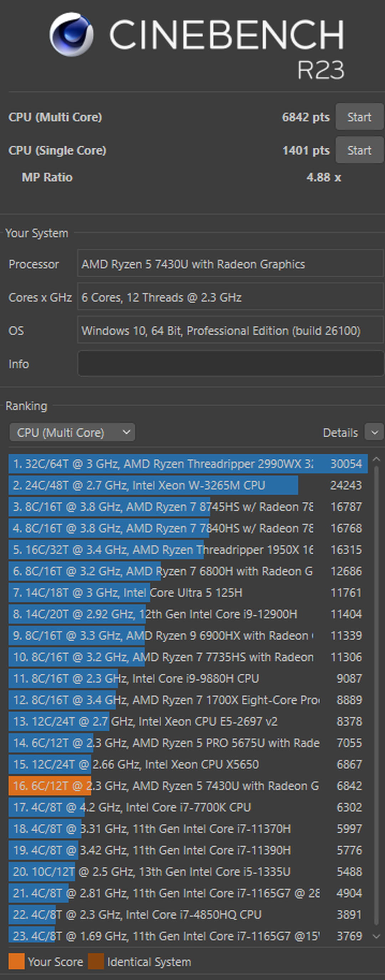Select rank 15 Xeon X5650 entry

click(188, 764)
